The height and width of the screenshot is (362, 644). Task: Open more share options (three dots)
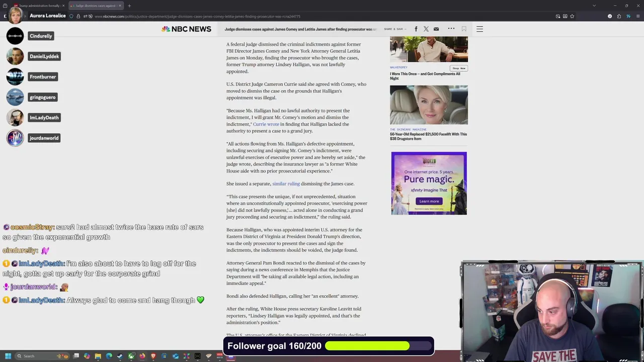click(451, 29)
